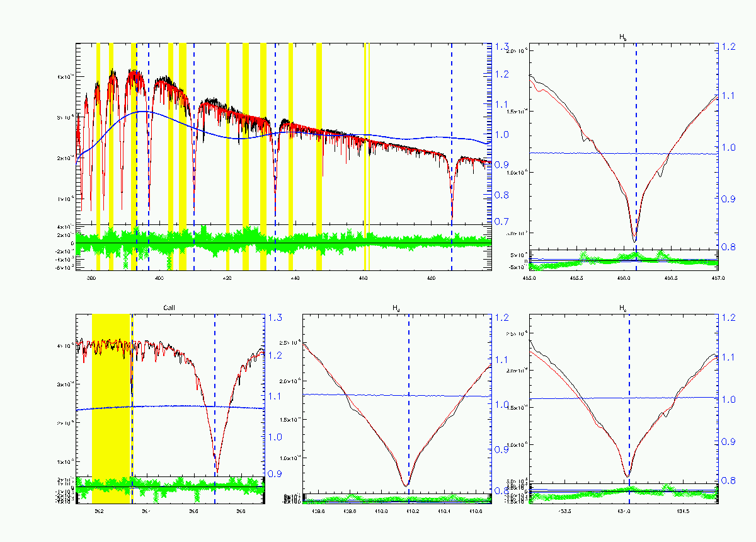Click blue 0.9 label on Hd panel axis

(502, 449)
